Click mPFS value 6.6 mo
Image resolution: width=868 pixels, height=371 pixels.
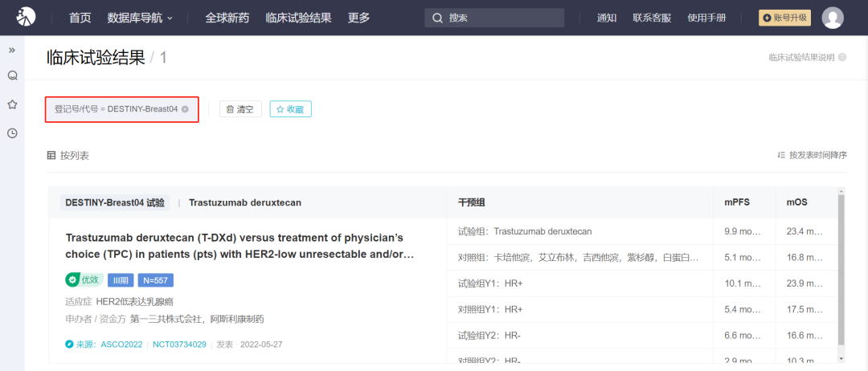[743, 335]
